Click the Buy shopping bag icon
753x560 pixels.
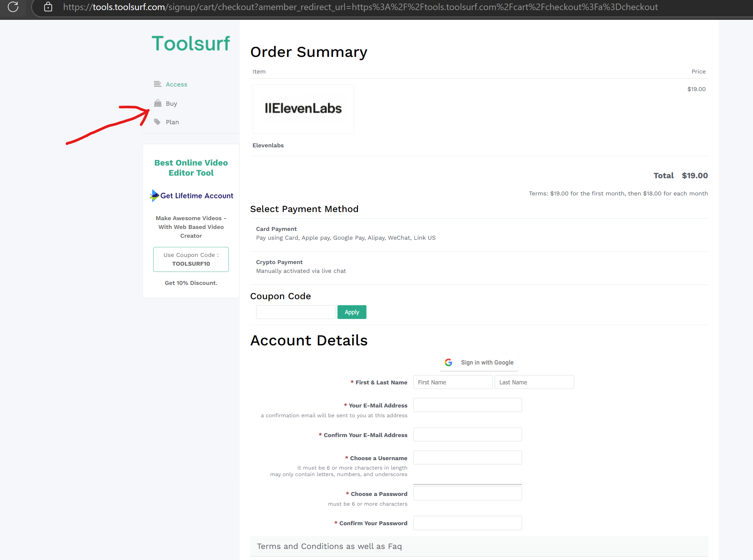[x=158, y=103]
